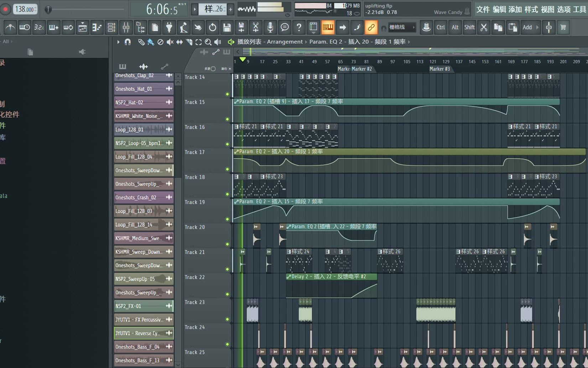Toggle loop recording icon
The width and height of the screenshot is (588, 368).
68,27
